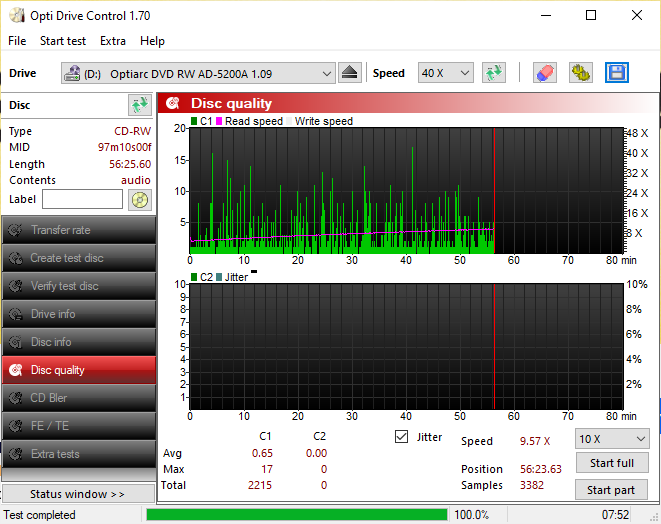This screenshot has width=661, height=524.
Task: Open settings with the yellow gear icon
Action: click(x=580, y=73)
